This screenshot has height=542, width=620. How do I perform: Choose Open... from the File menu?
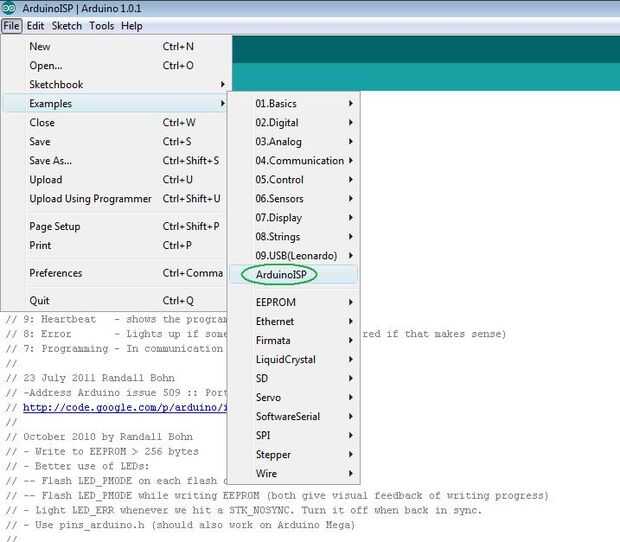click(x=115, y=66)
